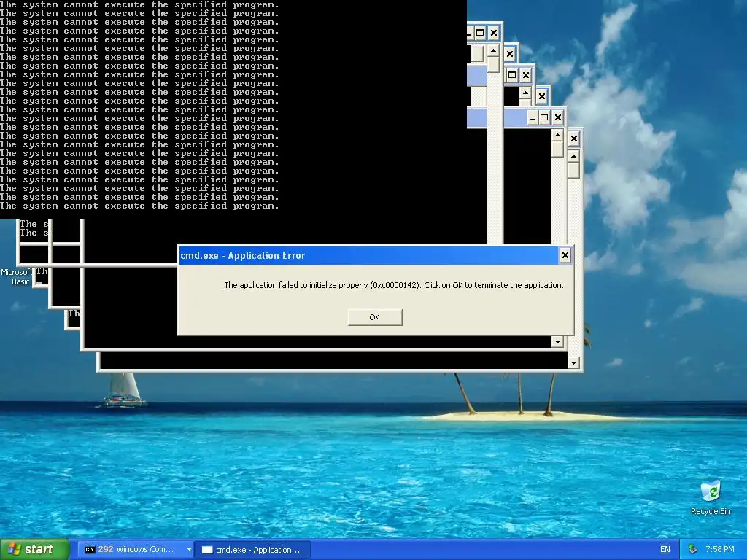Screen dimensions: 747x560
Task: Click the 0xc0000142 error message text
Action: (x=393, y=285)
